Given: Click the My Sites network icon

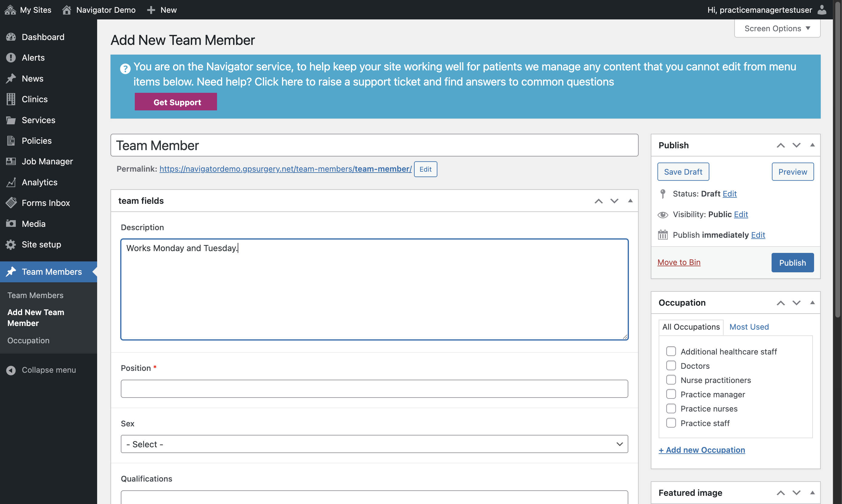Looking at the screenshot, I should [x=10, y=10].
